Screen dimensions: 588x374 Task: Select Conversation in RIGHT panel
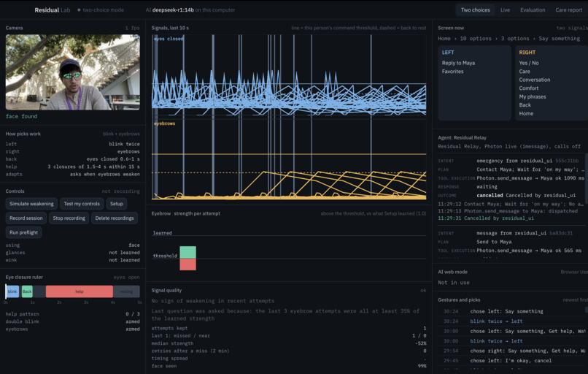[534, 80]
